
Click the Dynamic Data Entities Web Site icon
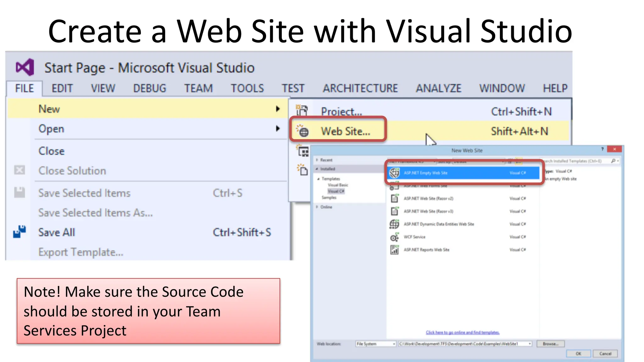click(394, 224)
